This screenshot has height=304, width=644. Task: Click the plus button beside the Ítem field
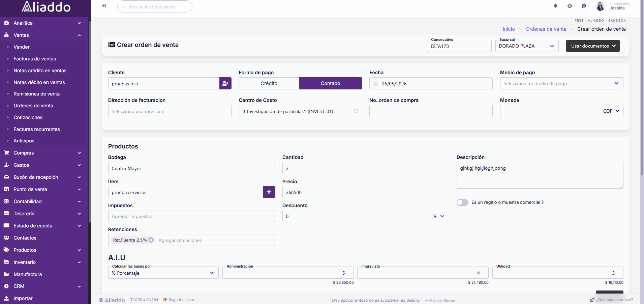click(x=269, y=192)
